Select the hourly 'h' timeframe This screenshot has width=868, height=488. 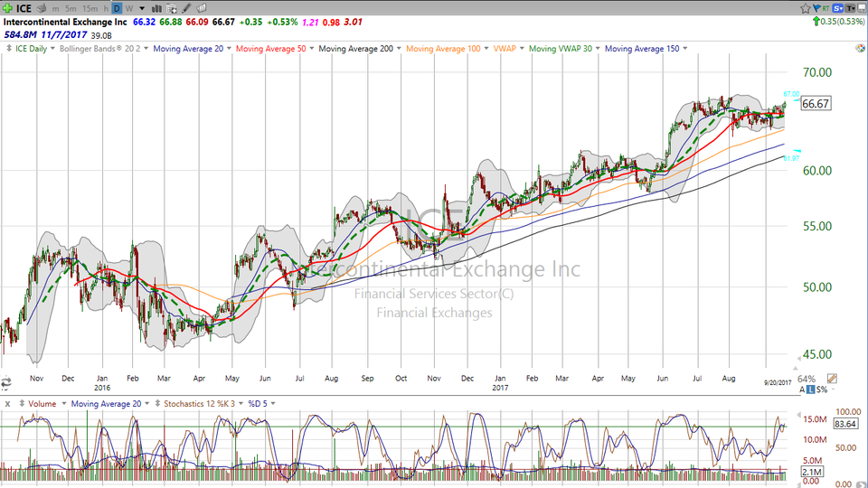coord(106,9)
